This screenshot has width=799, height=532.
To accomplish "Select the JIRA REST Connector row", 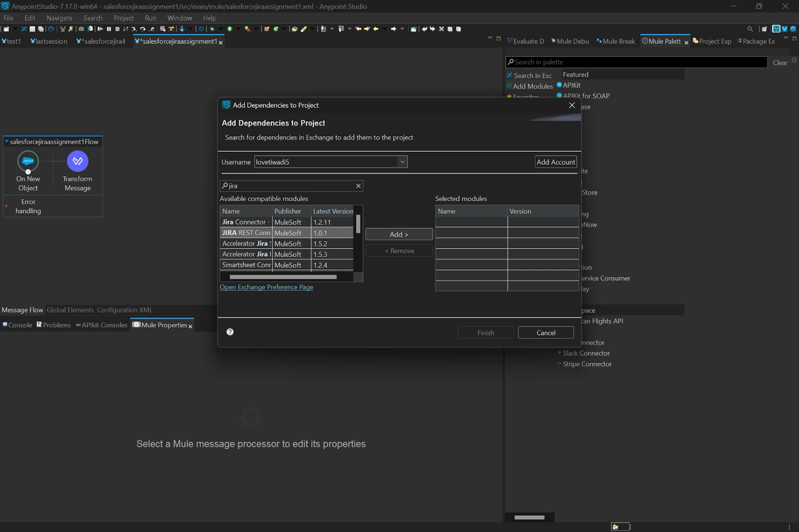I will [x=246, y=233].
